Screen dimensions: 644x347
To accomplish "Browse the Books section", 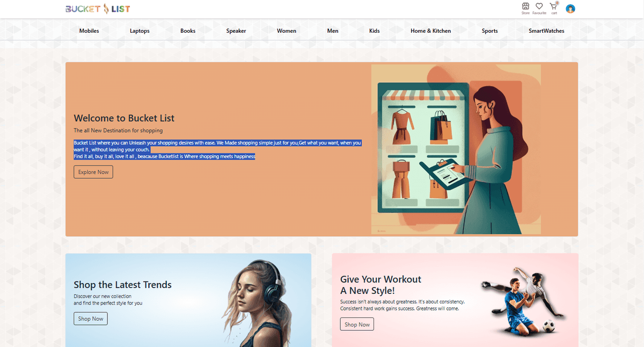I will [x=188, y=31].
